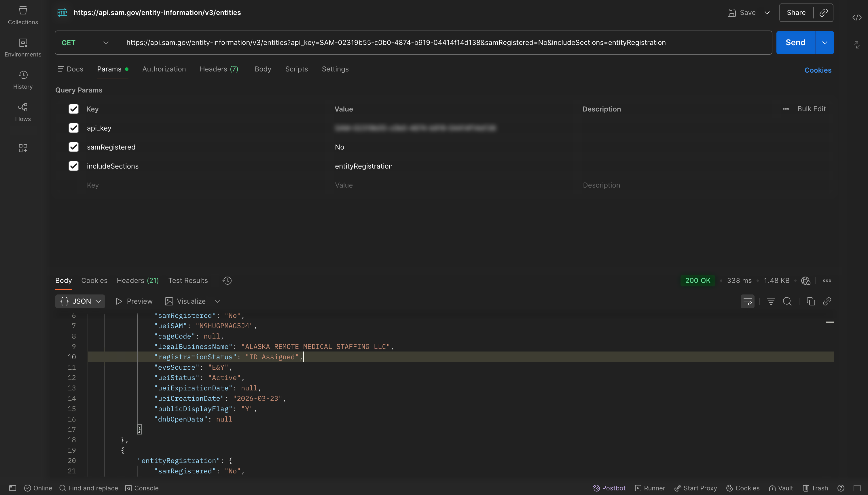Switch to the Docs tab
The image size is (868, 495).
[70, 69]
